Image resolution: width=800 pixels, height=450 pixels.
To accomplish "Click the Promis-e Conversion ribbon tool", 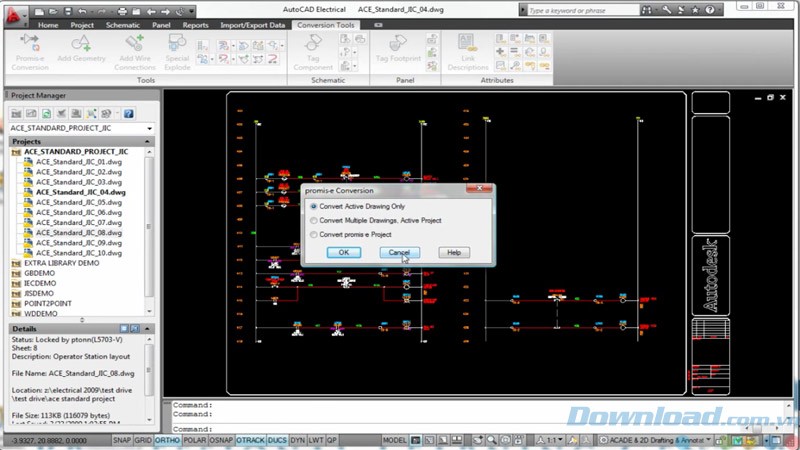I will point(30,53).
